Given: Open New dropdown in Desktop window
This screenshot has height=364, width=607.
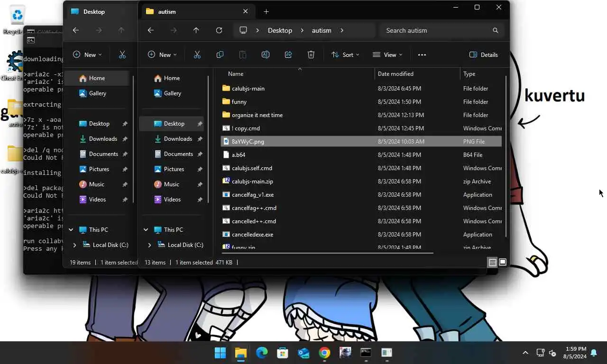Looking at the screenshot, I should [87, 55].
